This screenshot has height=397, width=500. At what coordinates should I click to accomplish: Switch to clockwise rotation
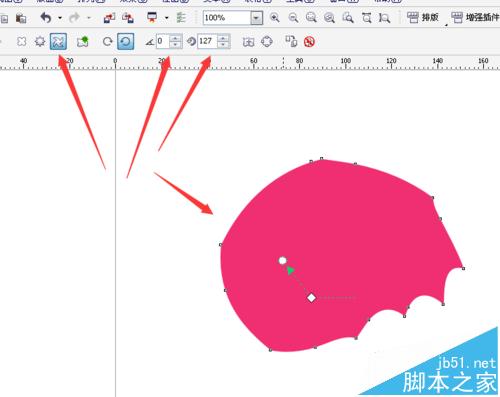coord(107,42)
